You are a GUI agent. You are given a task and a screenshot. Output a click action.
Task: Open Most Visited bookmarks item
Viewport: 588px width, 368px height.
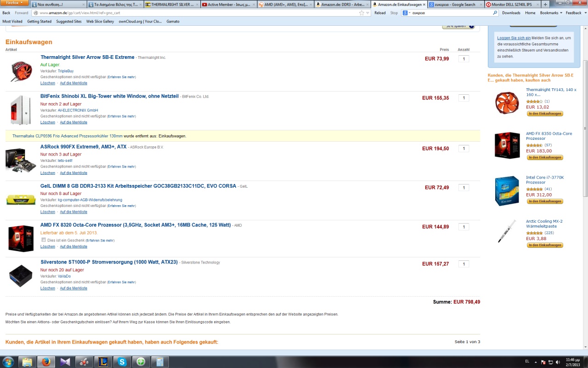pyautogui.click(x=12, y=22)
